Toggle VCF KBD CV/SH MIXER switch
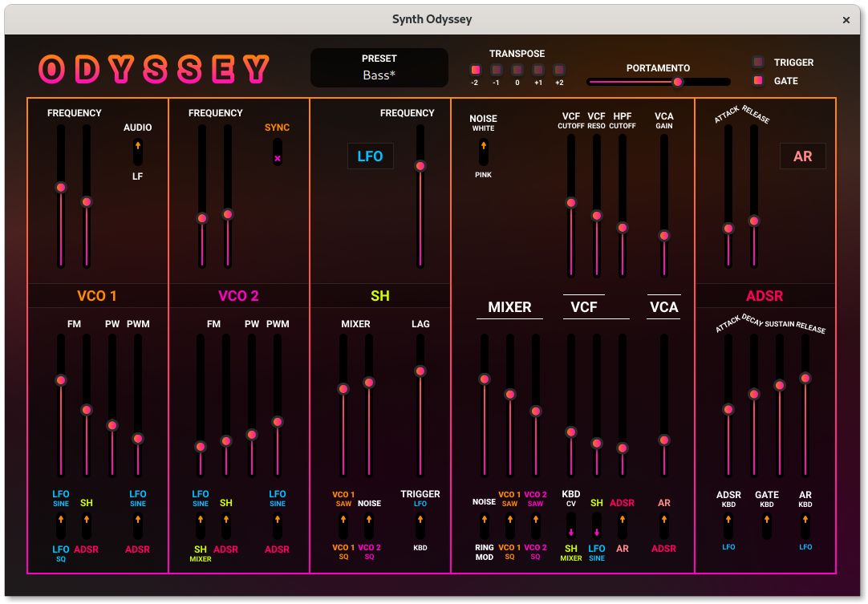The width and height of the screenshot is (868, 604). [570, 526]
